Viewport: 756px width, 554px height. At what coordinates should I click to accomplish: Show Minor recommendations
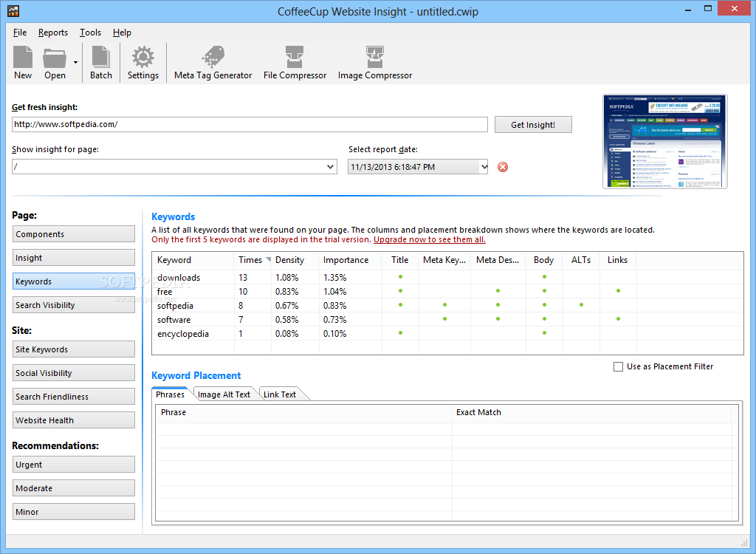tap(74, 512)
